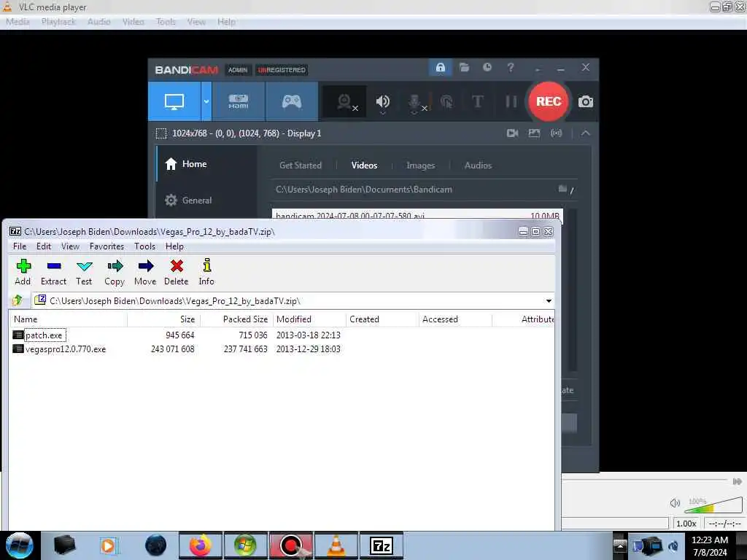Click the Bandicam pause button
The height and width of the screenshot is (560, 747).
(x=511, y=101)
